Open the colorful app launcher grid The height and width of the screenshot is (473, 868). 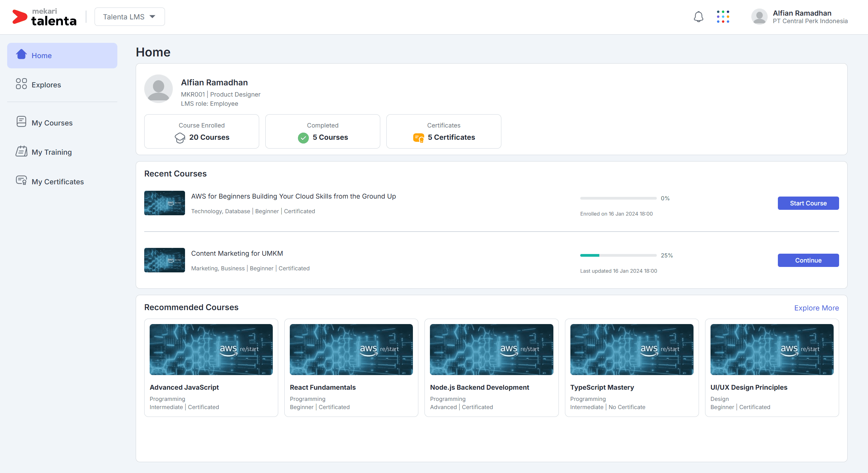point(723,17)
